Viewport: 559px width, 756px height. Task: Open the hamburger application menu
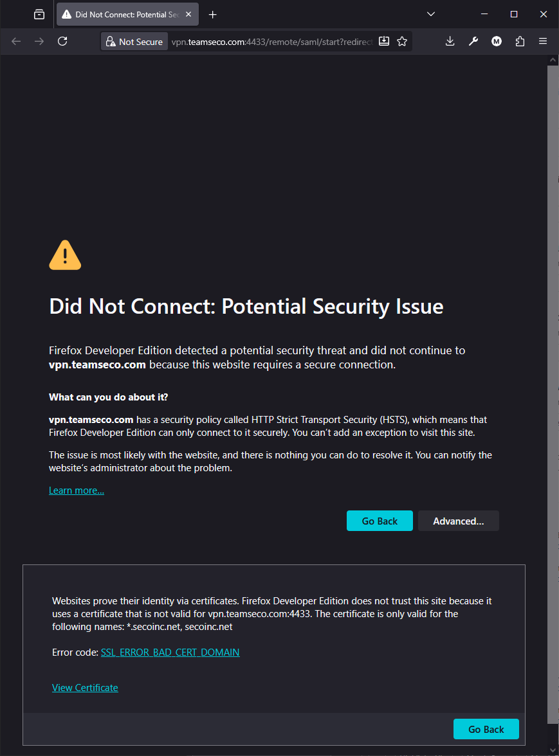[x=543, y=41]
